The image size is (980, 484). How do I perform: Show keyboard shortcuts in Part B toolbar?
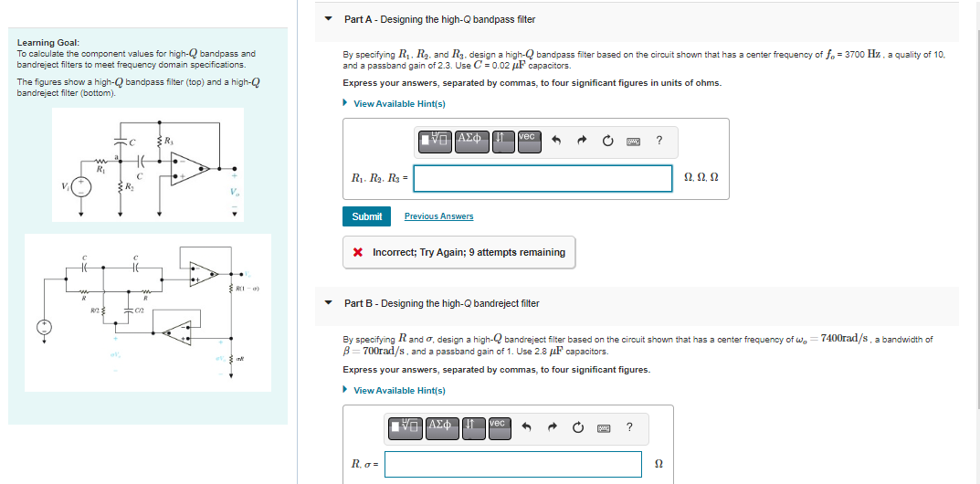(x=605, y=427)
